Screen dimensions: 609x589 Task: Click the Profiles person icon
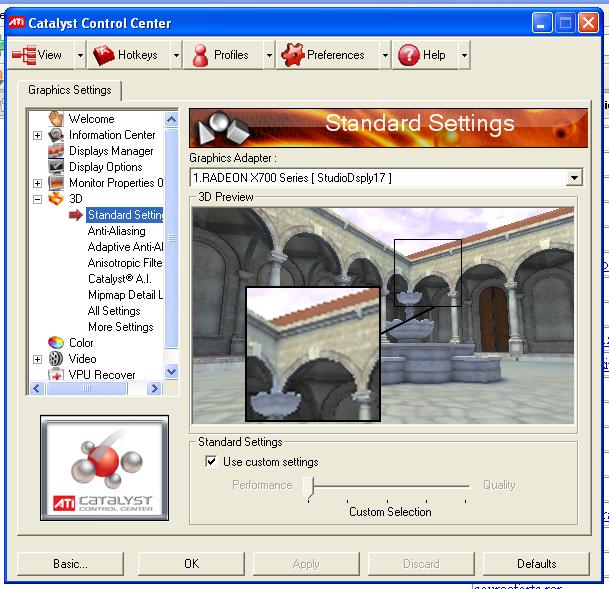[200, 55]
